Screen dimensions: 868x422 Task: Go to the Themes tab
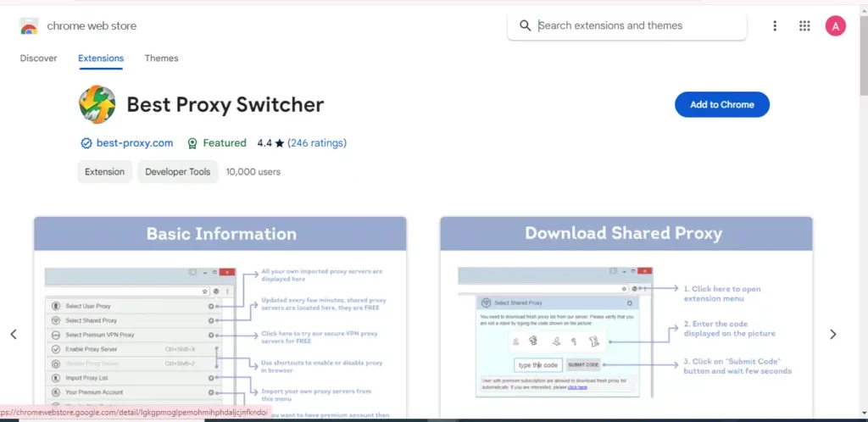tap(162, 58)
